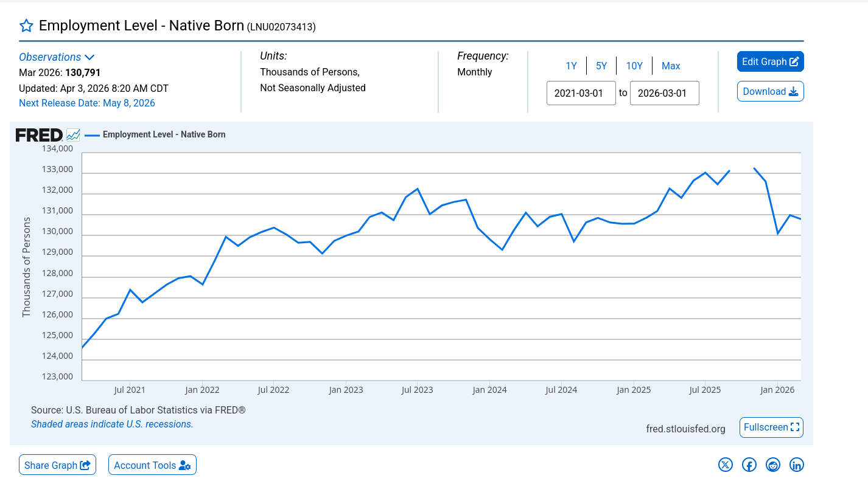Click the legend line swatch for Employment Level
This screenshot has height=481, width=868.
(x=92, y=135)
